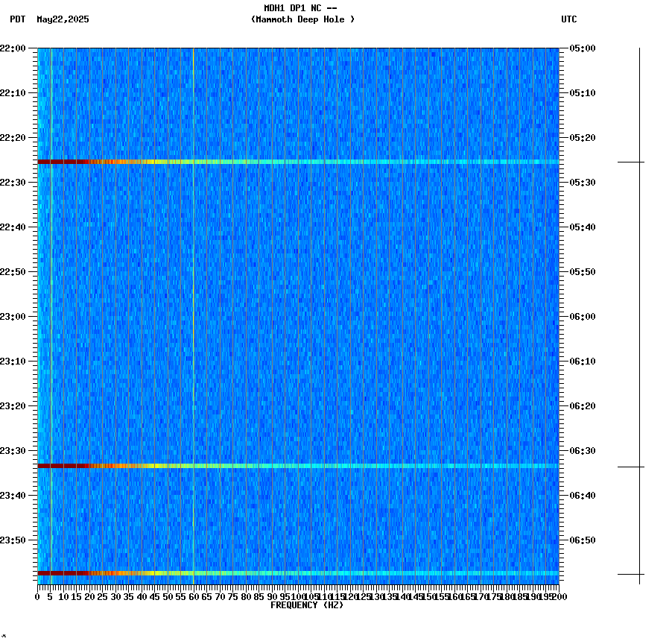672x644 pixels.
Task: Click the top-right tick mark
Action: click(x=639, y=48)
